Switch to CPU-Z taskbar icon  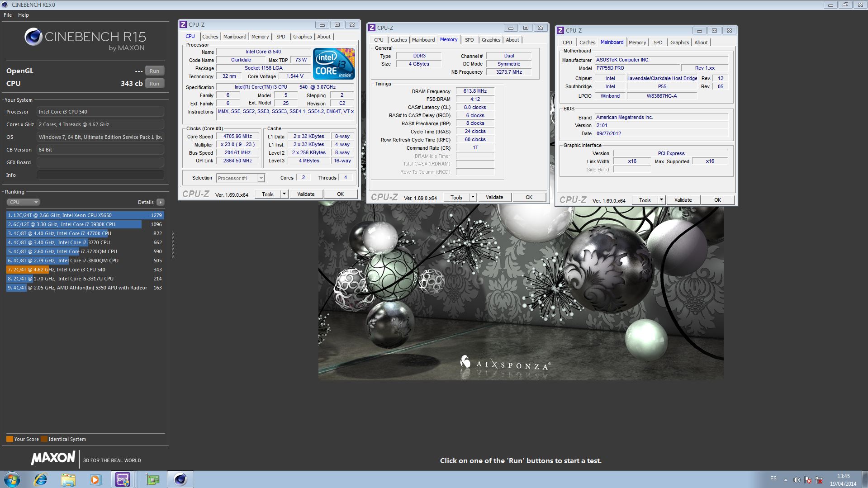pyautogui.click(x=123, y=479)
